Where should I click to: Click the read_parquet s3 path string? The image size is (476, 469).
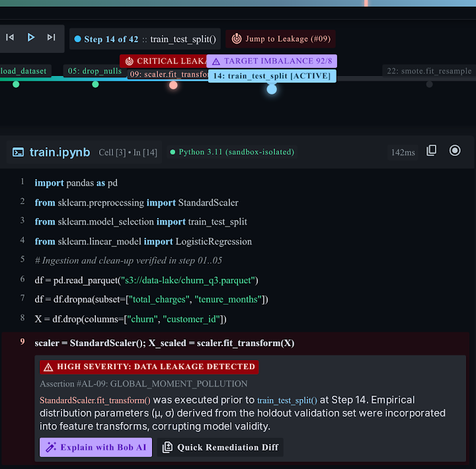tap(189, 280)
